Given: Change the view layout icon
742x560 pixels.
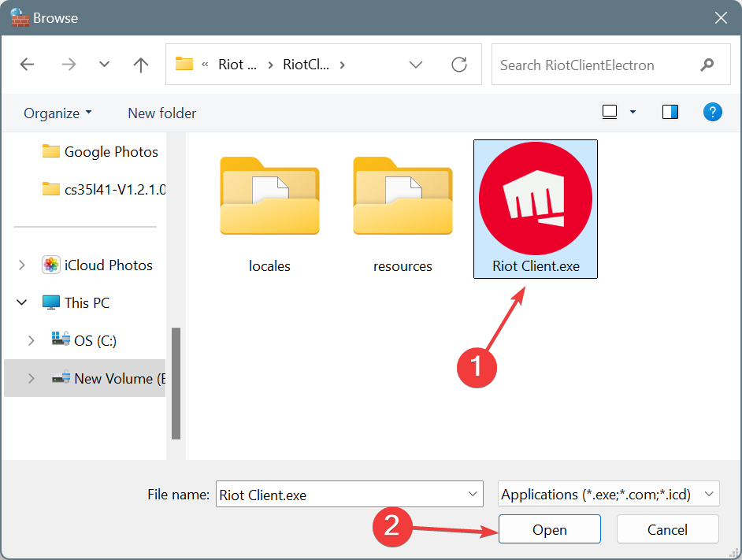Looking at the screenshot, I should (610, 112).
